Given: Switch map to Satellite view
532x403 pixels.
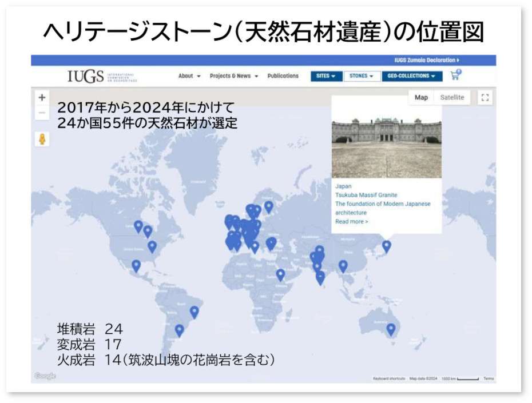Looking at the screenshot, I should (452, 98).
